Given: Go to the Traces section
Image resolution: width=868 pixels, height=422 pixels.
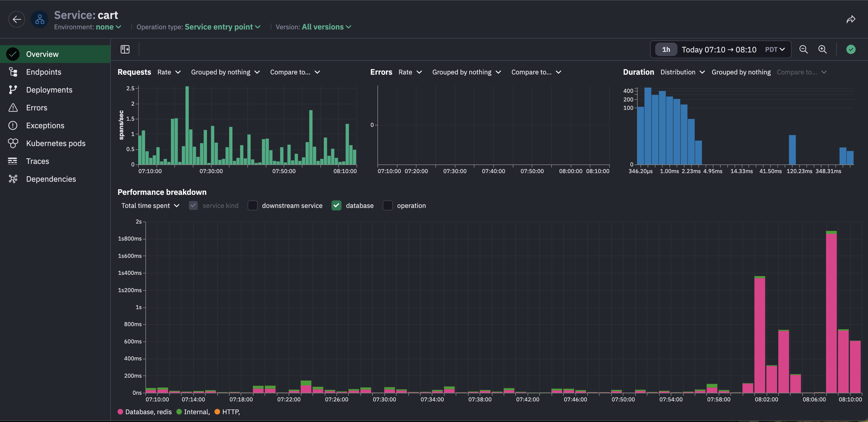Looking at the screenshot, I should click(x=37, y=161).
